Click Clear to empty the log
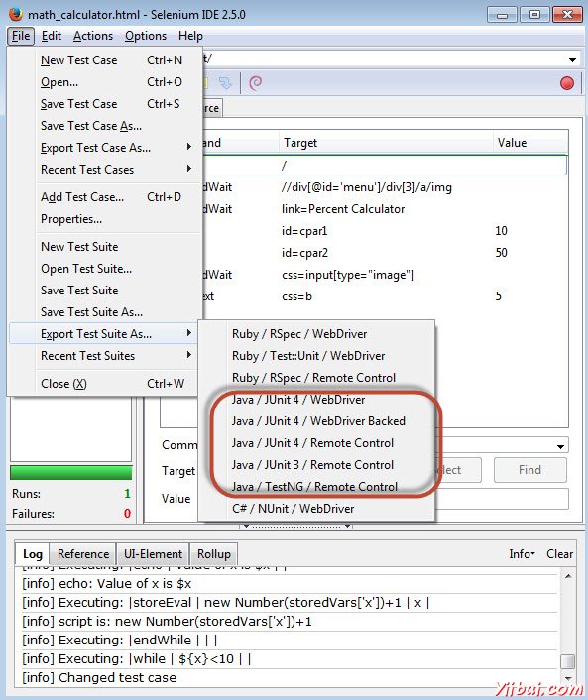This screenshot has height=700, width=588. (x=559, y=554)
